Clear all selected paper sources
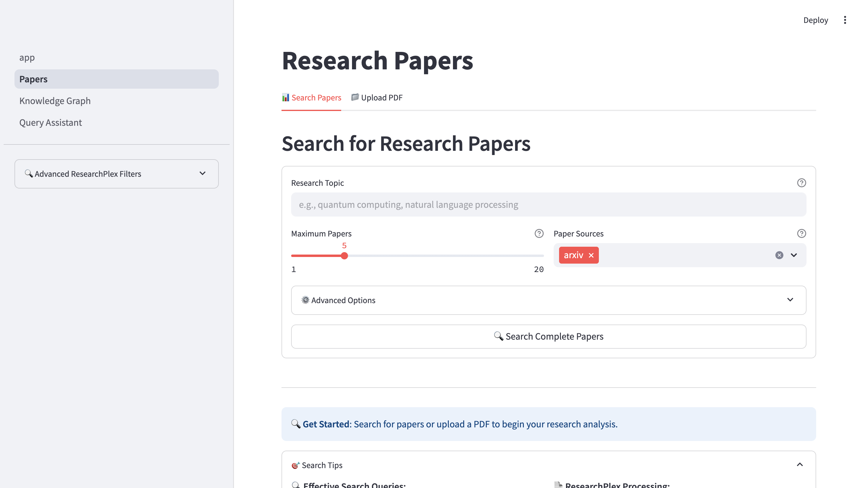 tap(779, 255)
